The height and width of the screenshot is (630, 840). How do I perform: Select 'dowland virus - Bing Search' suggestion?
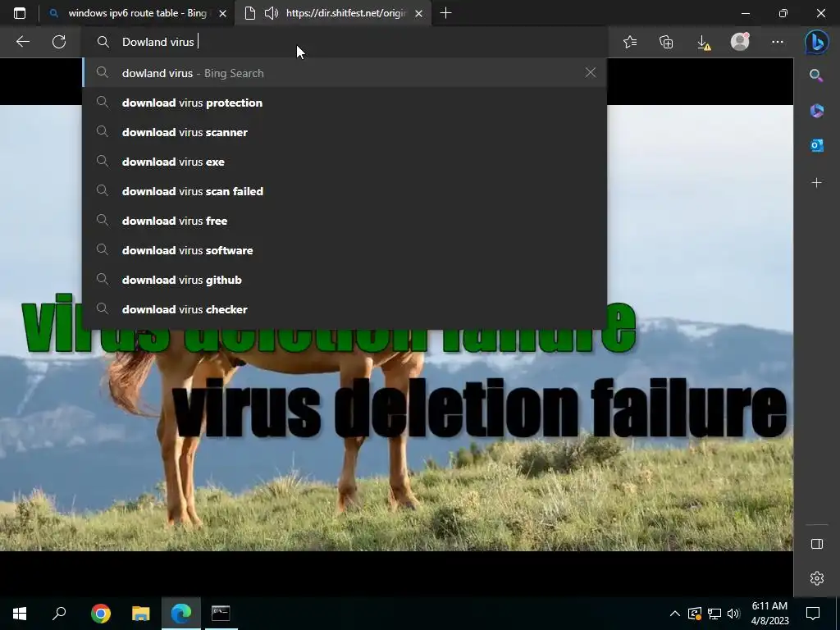pos(345,73)
